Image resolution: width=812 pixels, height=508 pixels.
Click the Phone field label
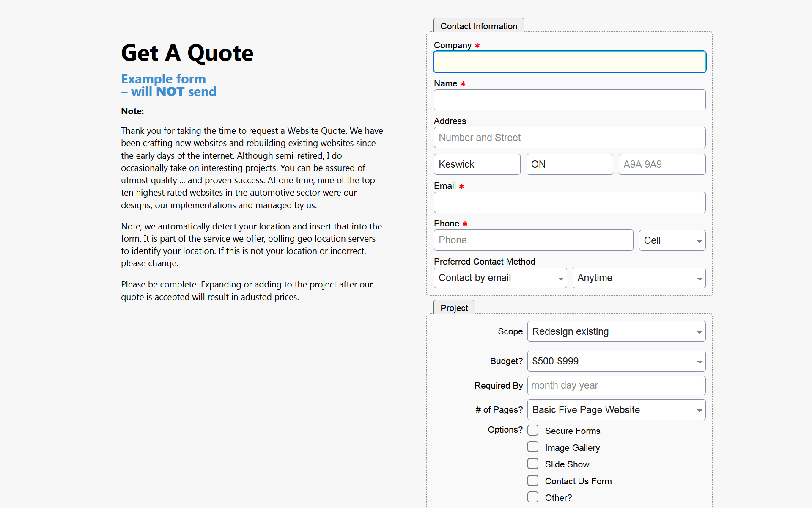pyautogui.click(x=447, y=224)
